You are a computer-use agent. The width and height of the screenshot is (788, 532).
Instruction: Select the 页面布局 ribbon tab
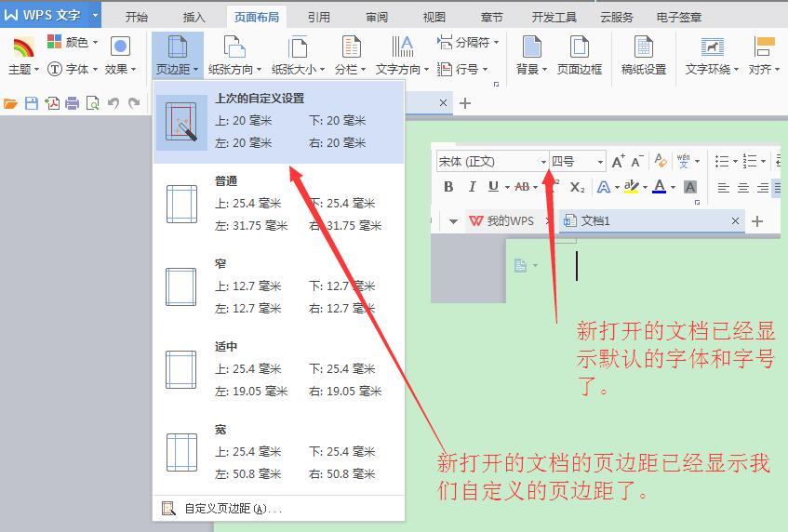[257, 17]
